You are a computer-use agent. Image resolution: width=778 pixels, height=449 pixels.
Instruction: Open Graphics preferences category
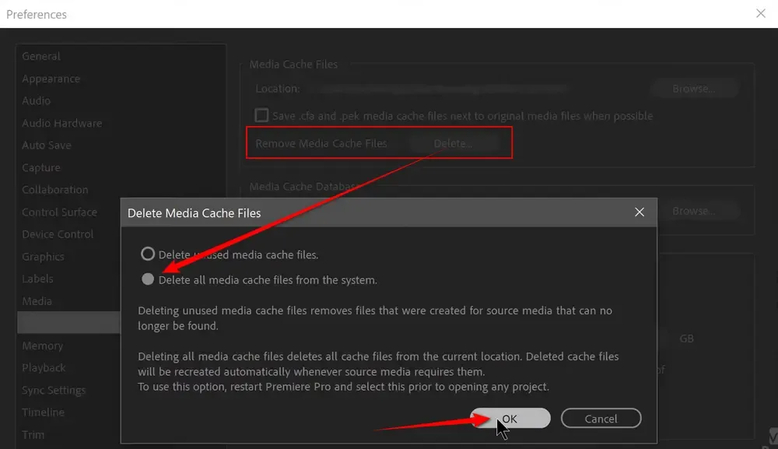[43, 257]
